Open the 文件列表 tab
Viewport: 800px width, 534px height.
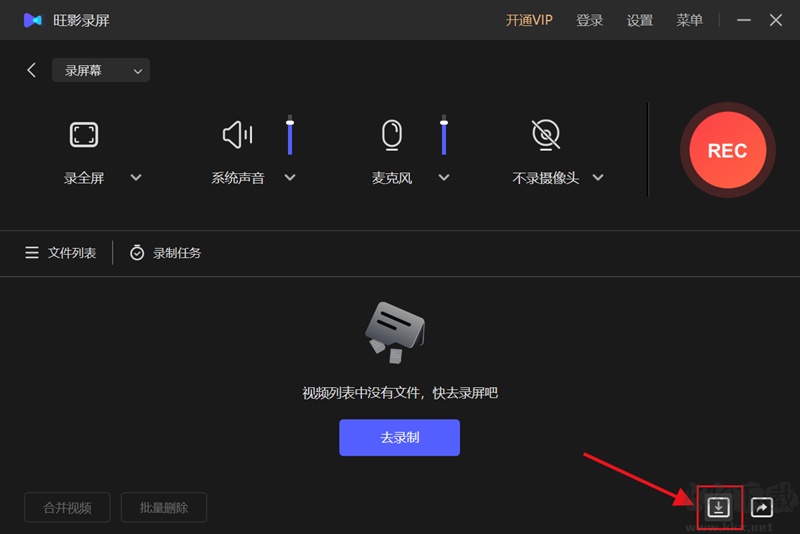click(61, 253)
